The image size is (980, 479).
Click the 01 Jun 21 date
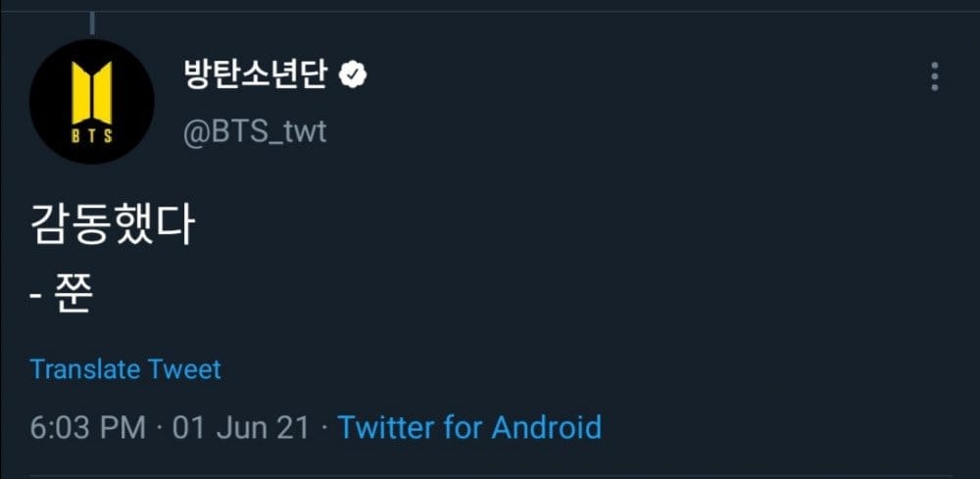pos(241,428)
